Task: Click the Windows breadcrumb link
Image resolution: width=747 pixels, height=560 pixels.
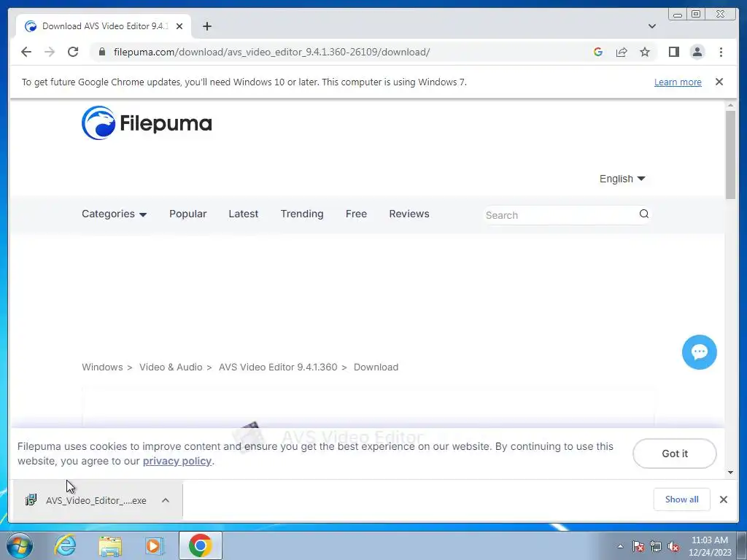Action: click(x=102, y=367)
